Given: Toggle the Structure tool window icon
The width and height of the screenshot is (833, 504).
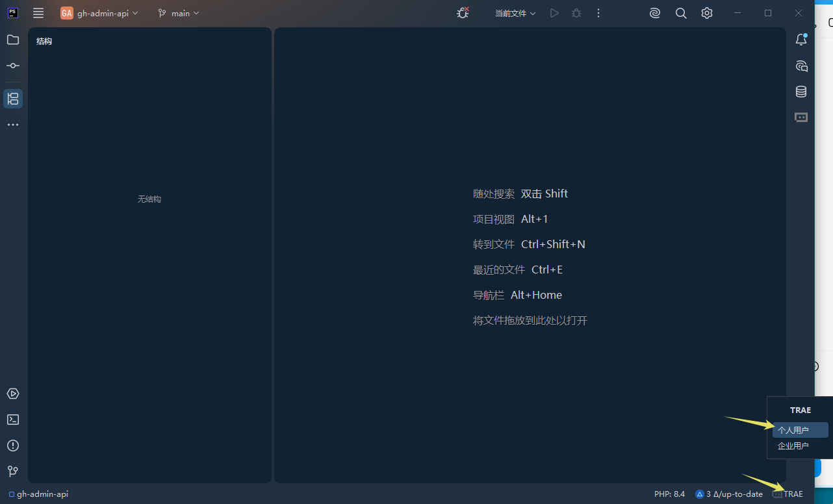Looking at the screenshot, I should [x=13, y=99].
